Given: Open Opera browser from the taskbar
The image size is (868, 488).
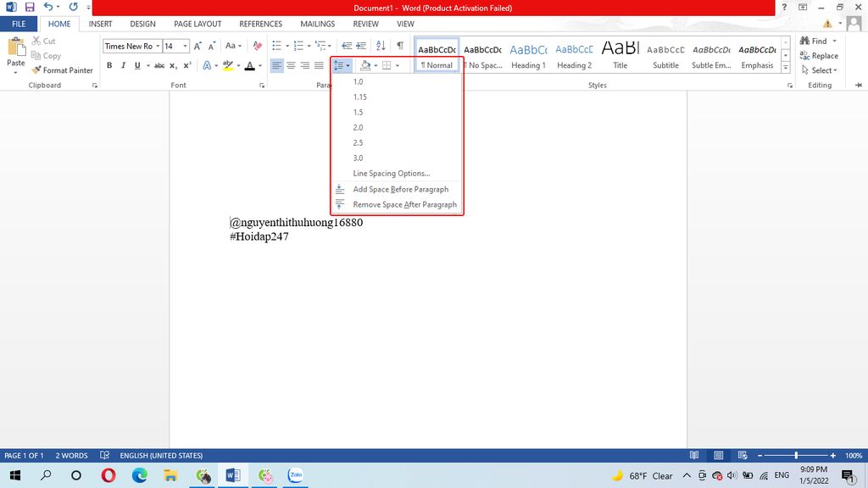Looking at the screenshot, I should 108,475.
